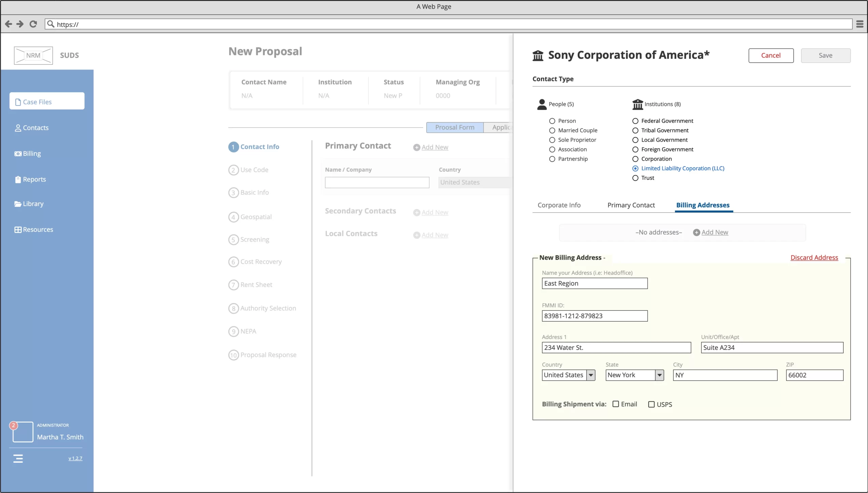Switch to the Primary Contact tab
Viewport: 868px width, 493px height.
pos(631,205)
